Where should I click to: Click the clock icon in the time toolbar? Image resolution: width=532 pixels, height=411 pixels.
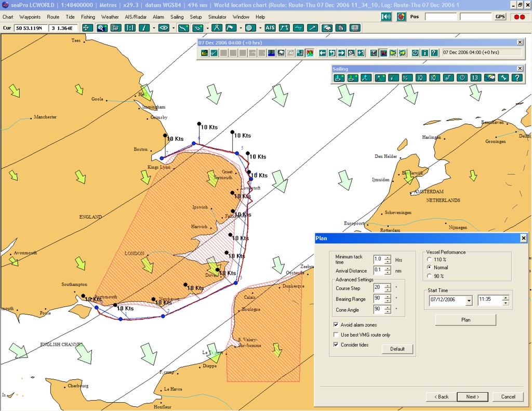[415, 52]
